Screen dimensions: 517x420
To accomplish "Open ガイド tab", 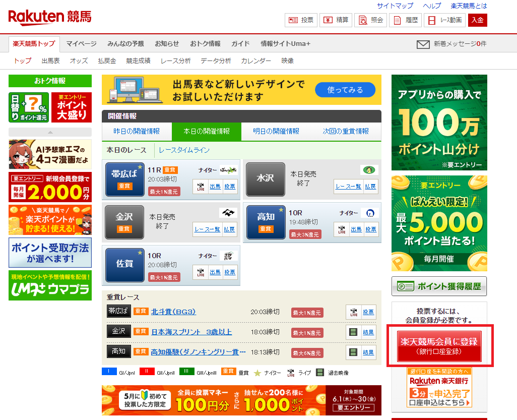I will point(240,43).
